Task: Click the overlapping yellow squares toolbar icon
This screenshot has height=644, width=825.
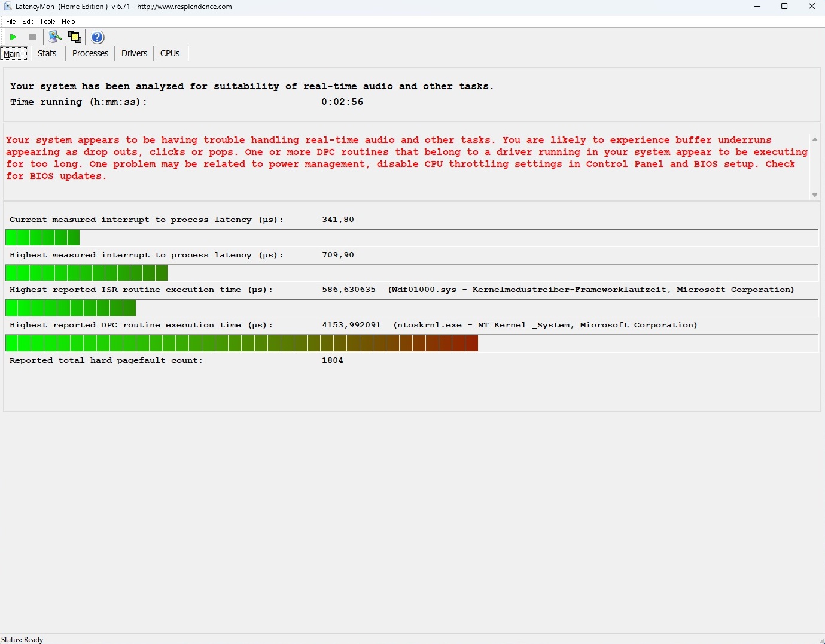Action: tap(75, 37)
